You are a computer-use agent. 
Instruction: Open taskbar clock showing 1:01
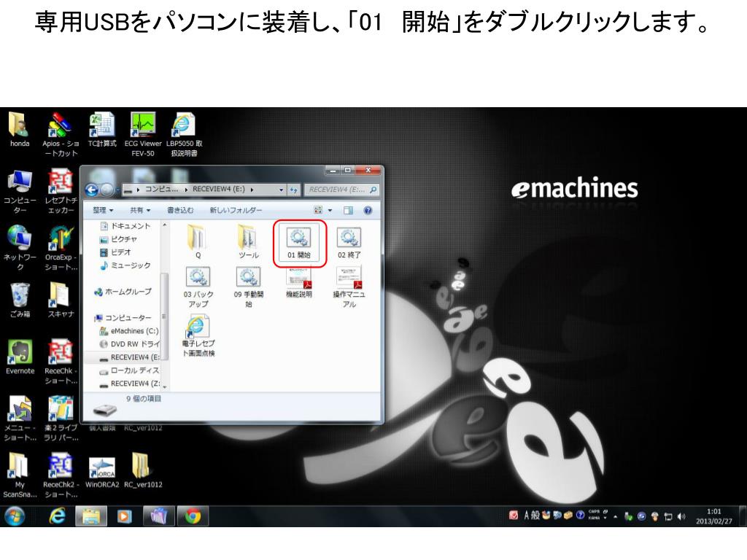(x=713, y=516)
